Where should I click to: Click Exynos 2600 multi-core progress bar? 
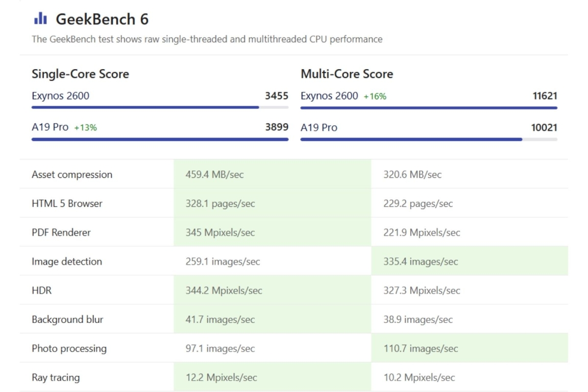[x=429, y=107]
